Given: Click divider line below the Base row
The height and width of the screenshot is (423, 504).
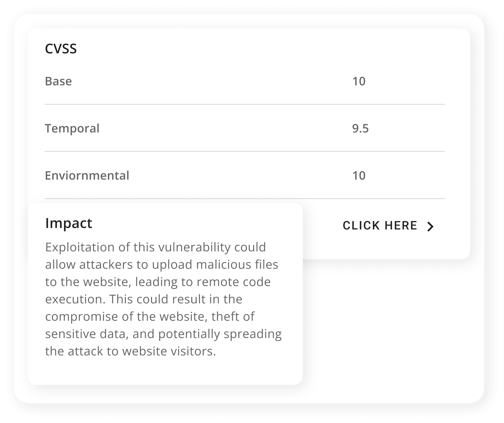Looking at the screenshot, I should coord(245,104).
